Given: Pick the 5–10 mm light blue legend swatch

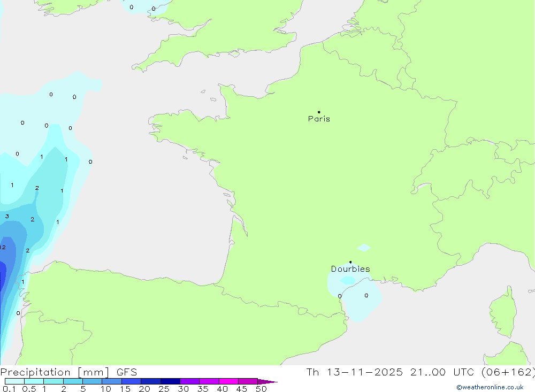Looking at the screenshot, I should point(92,381).
